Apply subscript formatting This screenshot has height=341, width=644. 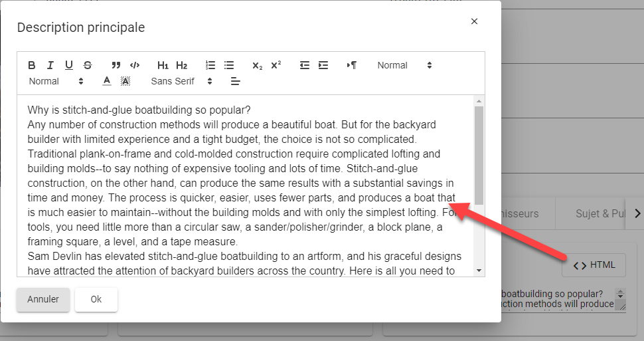[257, 65]
